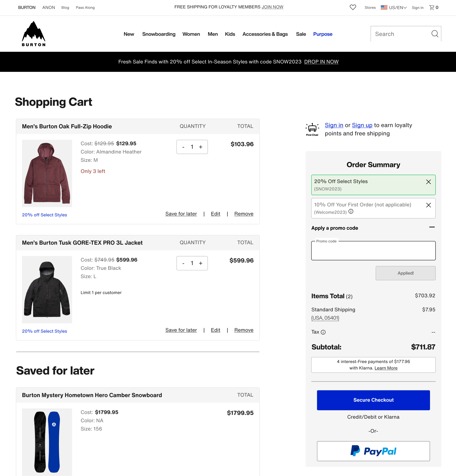Focus the Promo code input field
The width and height of the screenshot is (456, 476).
(373, 251)
